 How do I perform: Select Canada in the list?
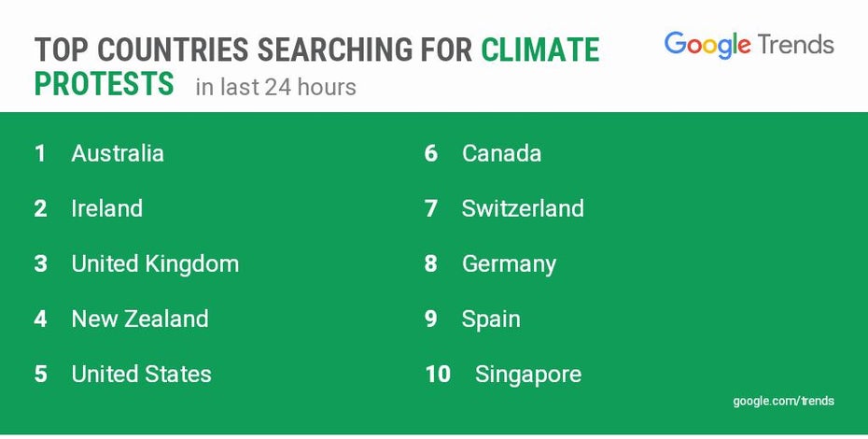pos(501,153)
